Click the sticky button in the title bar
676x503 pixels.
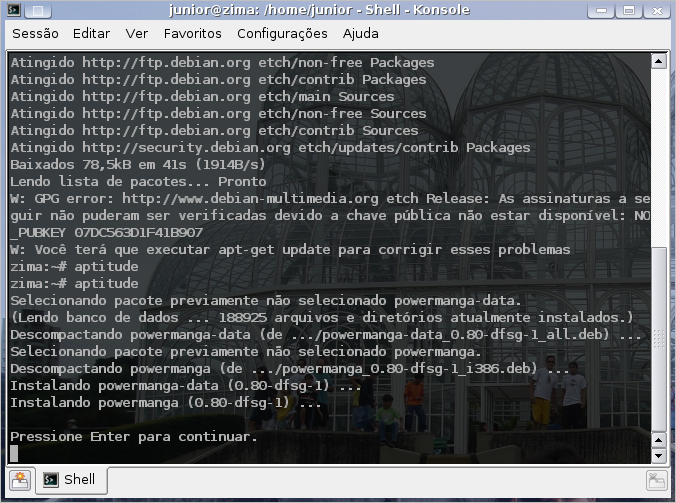38,10
